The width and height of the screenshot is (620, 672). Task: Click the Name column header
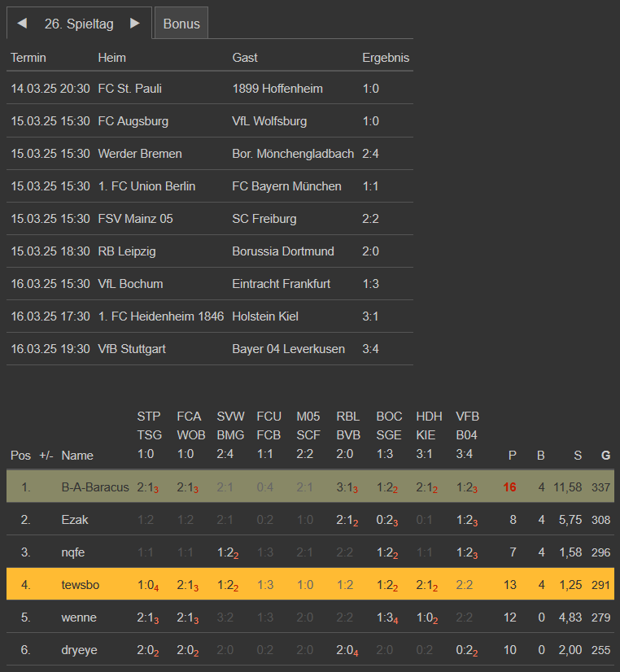pos(77,456)
